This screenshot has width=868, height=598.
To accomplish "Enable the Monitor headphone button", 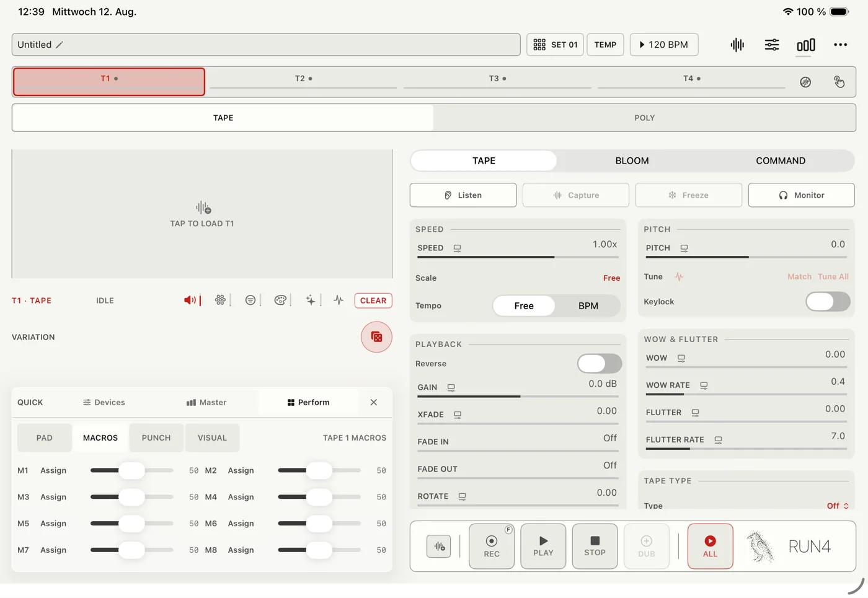I will tap(801, 195).
